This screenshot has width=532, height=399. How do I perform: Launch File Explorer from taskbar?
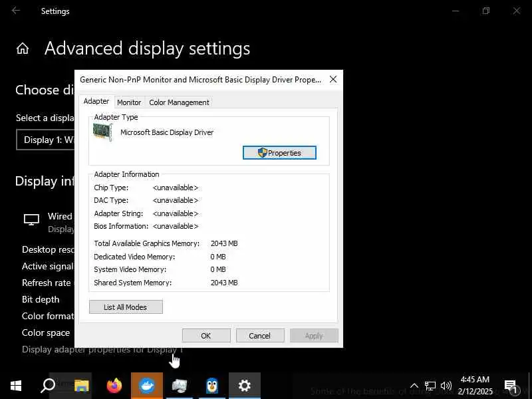coord(82,386)
